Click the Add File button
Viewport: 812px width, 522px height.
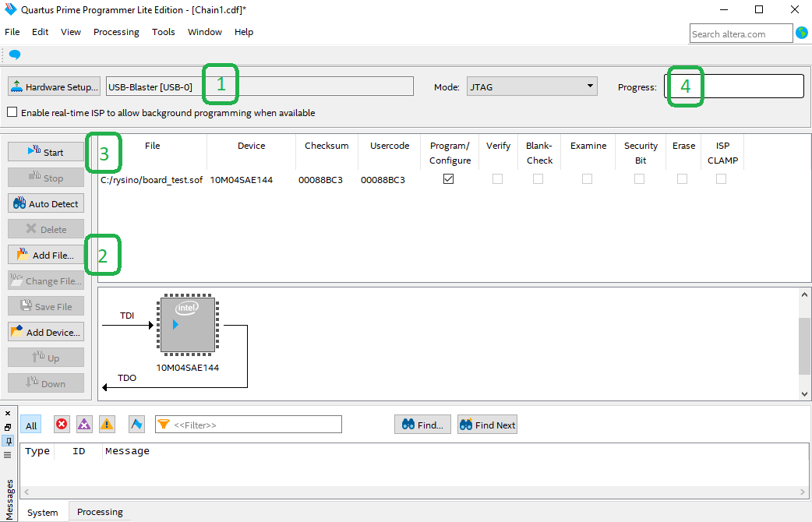pyautogui.click(x=45, y=255)
